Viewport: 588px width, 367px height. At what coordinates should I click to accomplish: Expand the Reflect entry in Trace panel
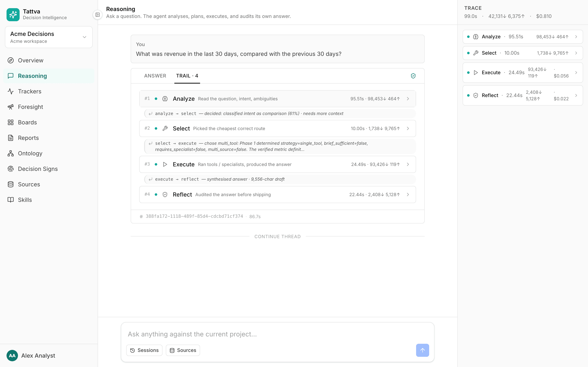point(523,95)
